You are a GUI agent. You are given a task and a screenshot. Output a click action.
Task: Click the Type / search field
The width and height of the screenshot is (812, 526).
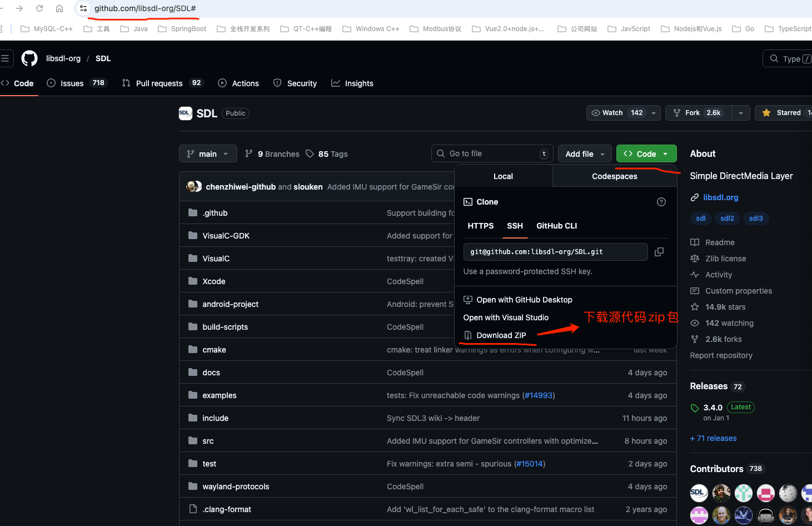788,58
